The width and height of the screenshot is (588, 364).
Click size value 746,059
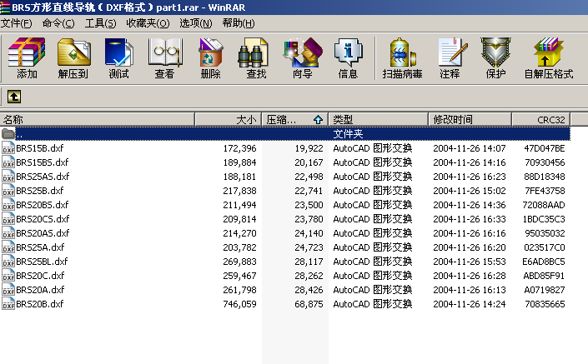239,304
